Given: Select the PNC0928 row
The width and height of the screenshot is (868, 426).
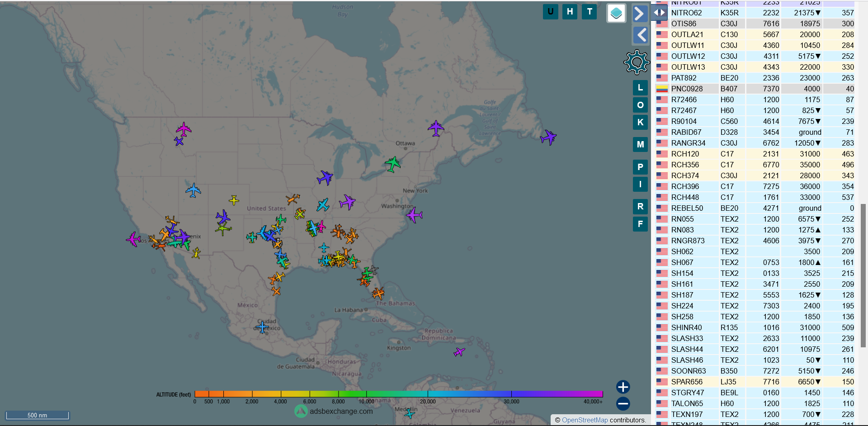Looking at the screenshot, I should 755,89.
